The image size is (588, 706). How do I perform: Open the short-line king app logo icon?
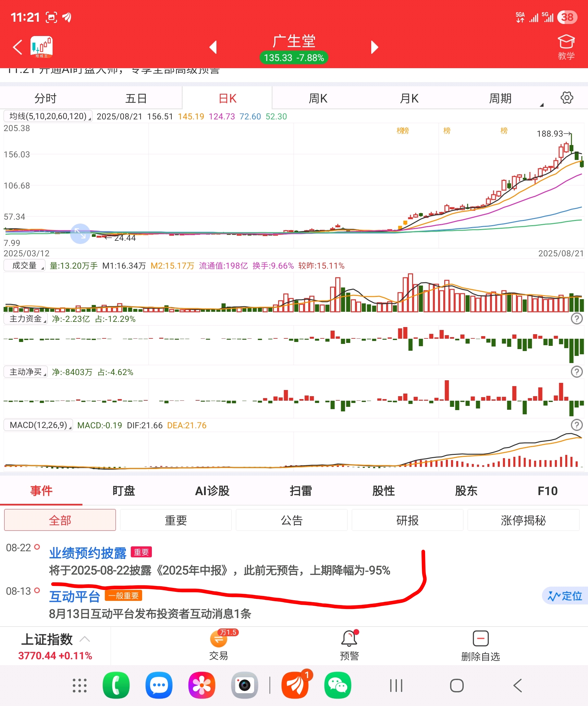click(42, 47)
